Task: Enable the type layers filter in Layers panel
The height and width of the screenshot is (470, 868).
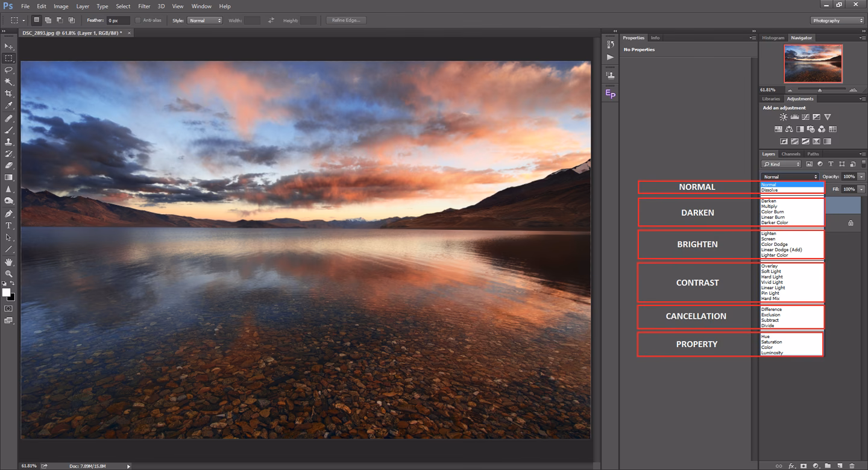Action: point(831,164)
